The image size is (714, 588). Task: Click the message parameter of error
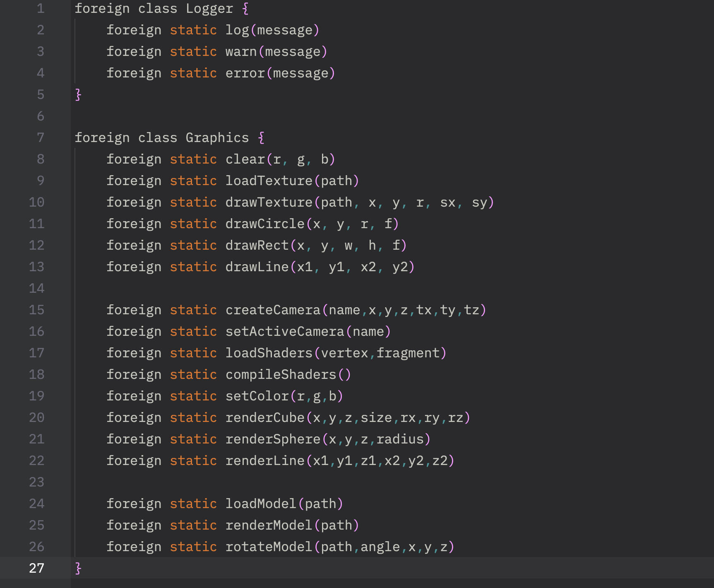click(x=301, y=73)
